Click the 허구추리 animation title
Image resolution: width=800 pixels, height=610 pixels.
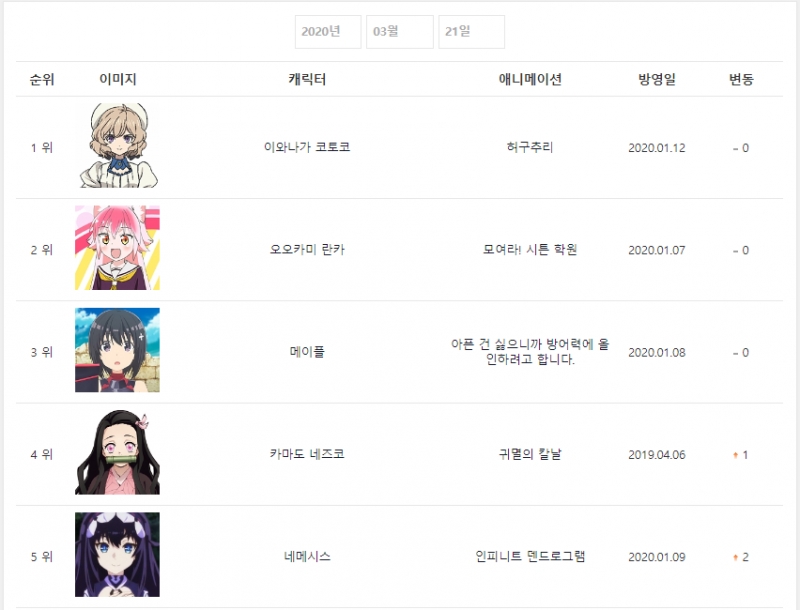pos(530,147)
